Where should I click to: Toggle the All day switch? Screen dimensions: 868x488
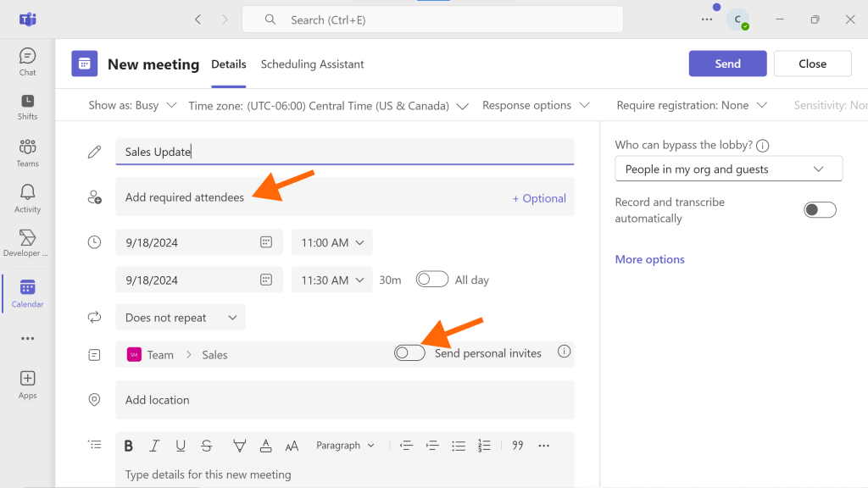tap(431, 280)
